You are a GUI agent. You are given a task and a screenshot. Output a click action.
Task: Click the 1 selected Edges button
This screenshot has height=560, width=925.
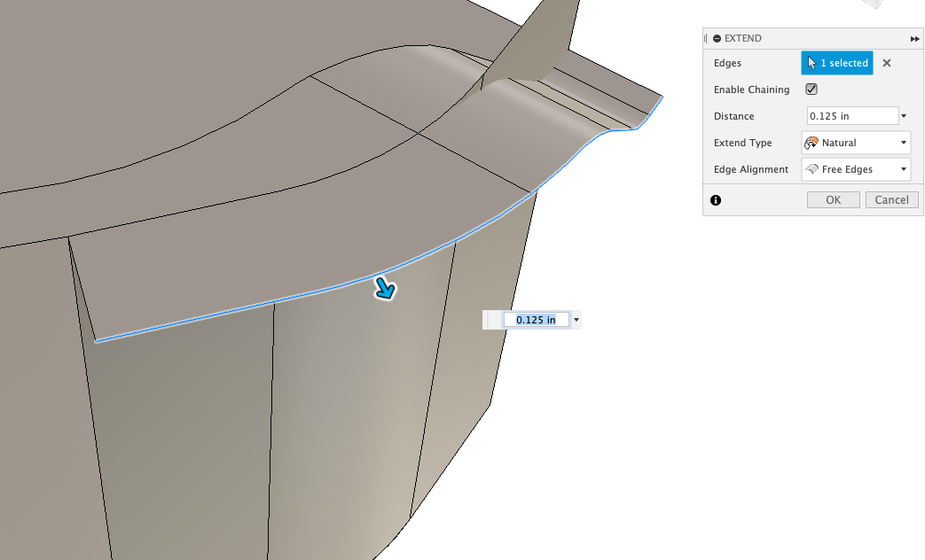(836, 63)
